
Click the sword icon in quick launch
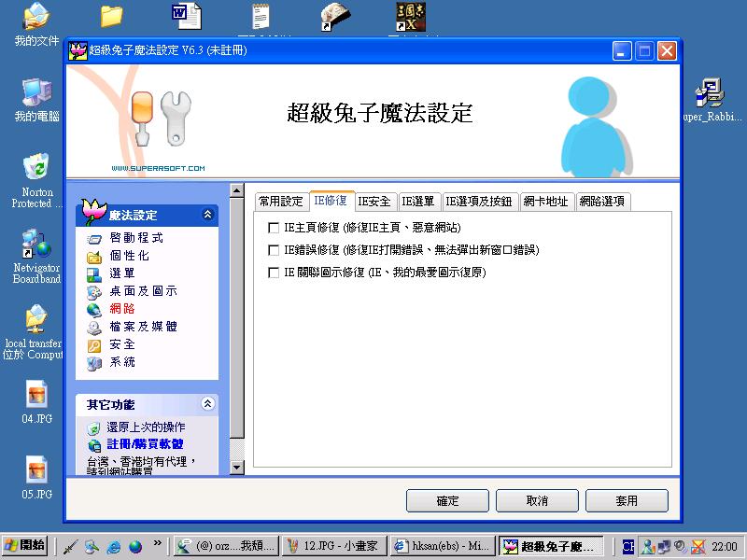pyautogui.click(x=71, y=546)
